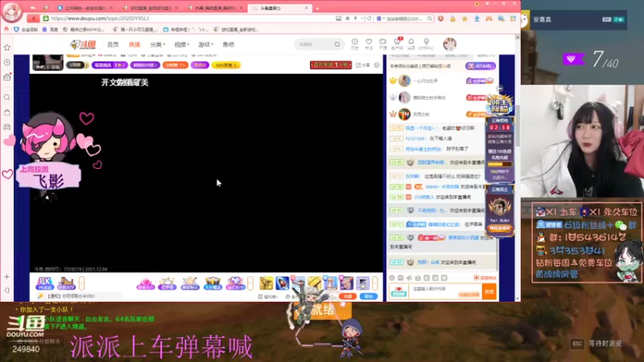
Task: Switch to the third browser tab
Action: 215,8
